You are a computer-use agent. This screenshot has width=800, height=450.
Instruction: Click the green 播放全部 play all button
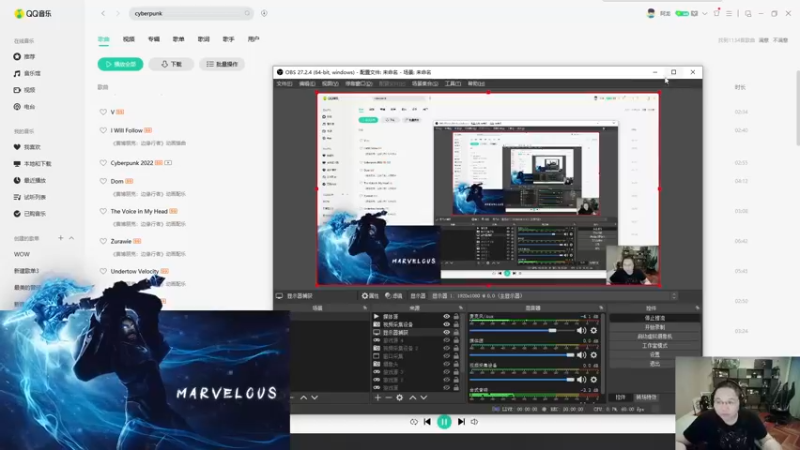point(120,64)
